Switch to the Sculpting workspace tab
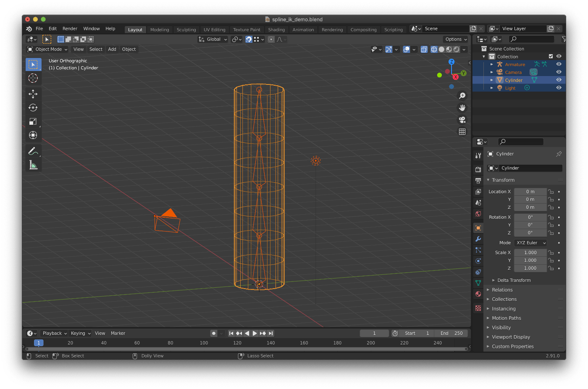This screenshot has height=389, width=588. coord(186,30)
